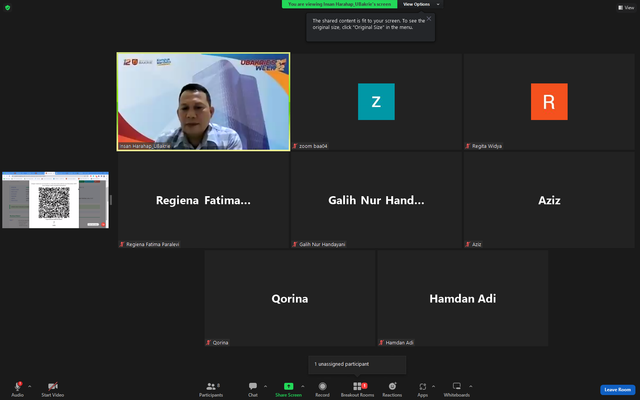Open the View Options dropdown
Screen dimensions: 640x400
coord(421,4)
